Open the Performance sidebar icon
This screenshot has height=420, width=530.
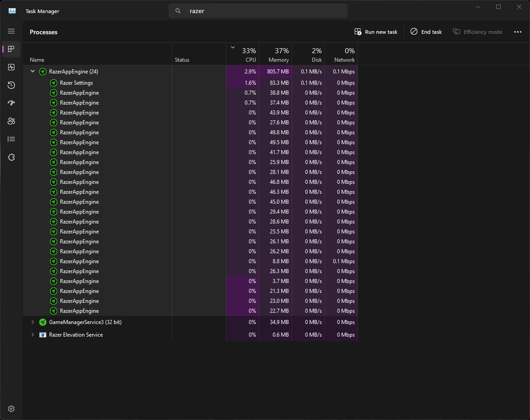[x=11, y=67]
